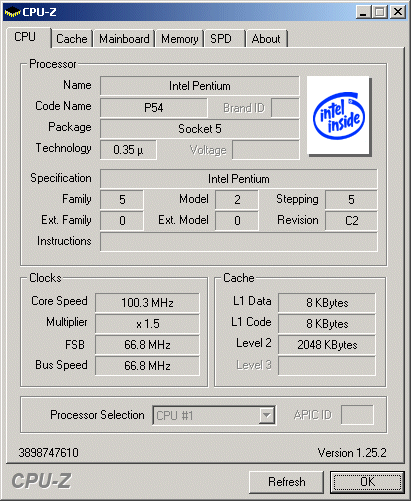Click the empty Voltage field
411x501 pixels.
(266, 150)
